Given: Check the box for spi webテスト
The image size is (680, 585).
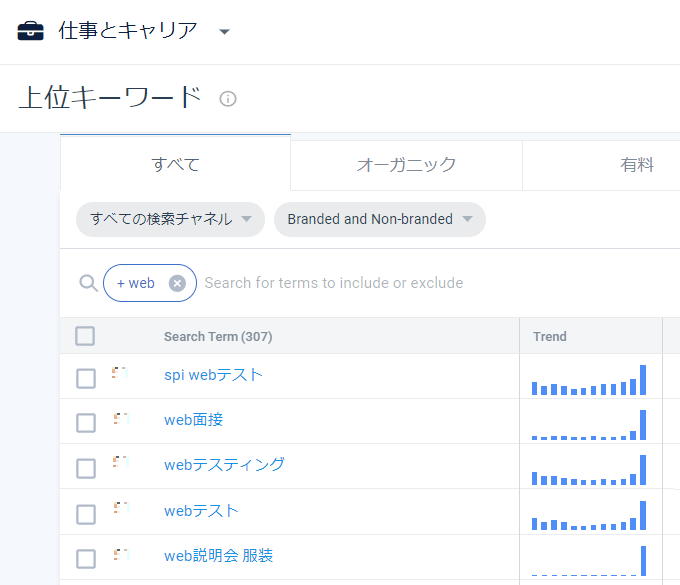Looking at the screenshot, I should tap(86, 378).
